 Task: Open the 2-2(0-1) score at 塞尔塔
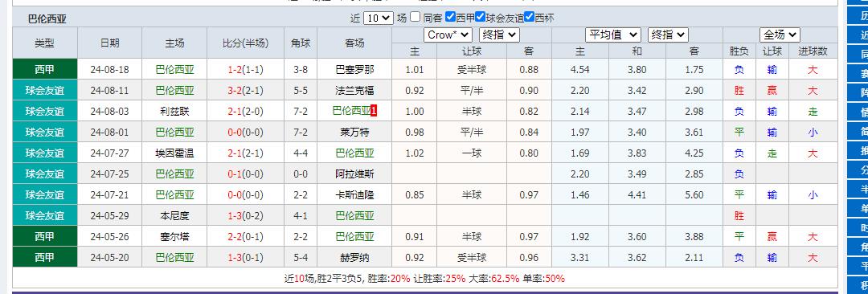245,237
